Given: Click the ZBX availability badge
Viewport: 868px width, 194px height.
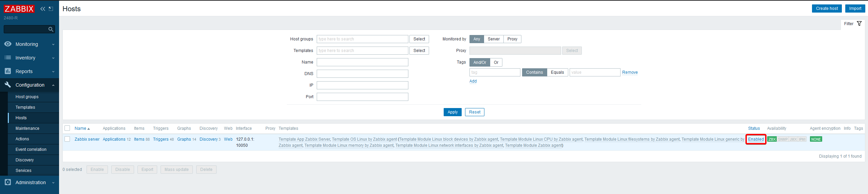Looking at the screenshot, I should point(772,139).
